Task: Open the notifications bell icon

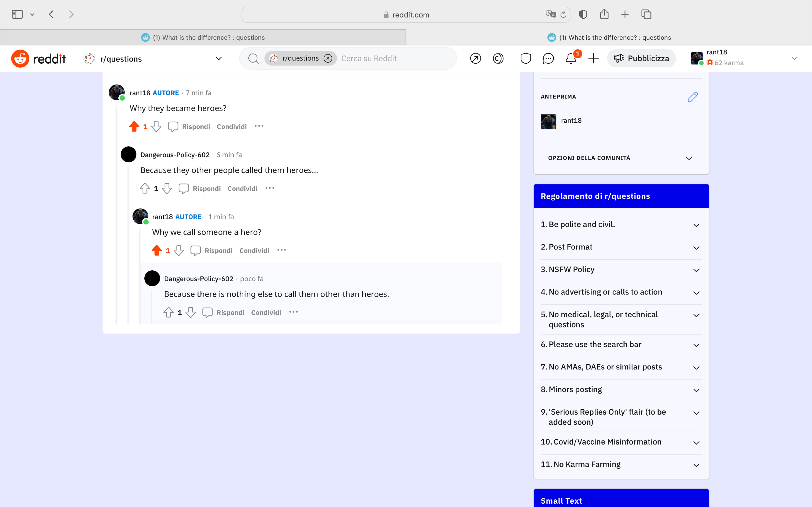Action: [x=571, y=59]
